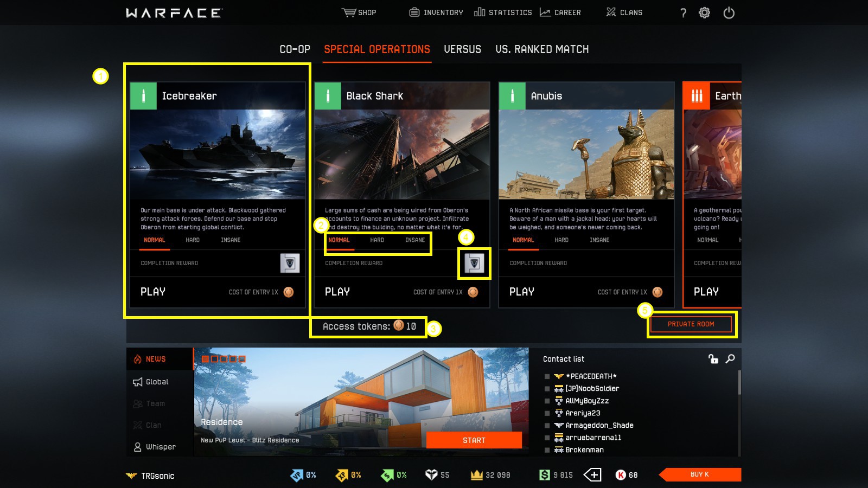Open the settings gear icon
Image resolution: width=868 pixels, height=488 pixels.
point(704,12)
